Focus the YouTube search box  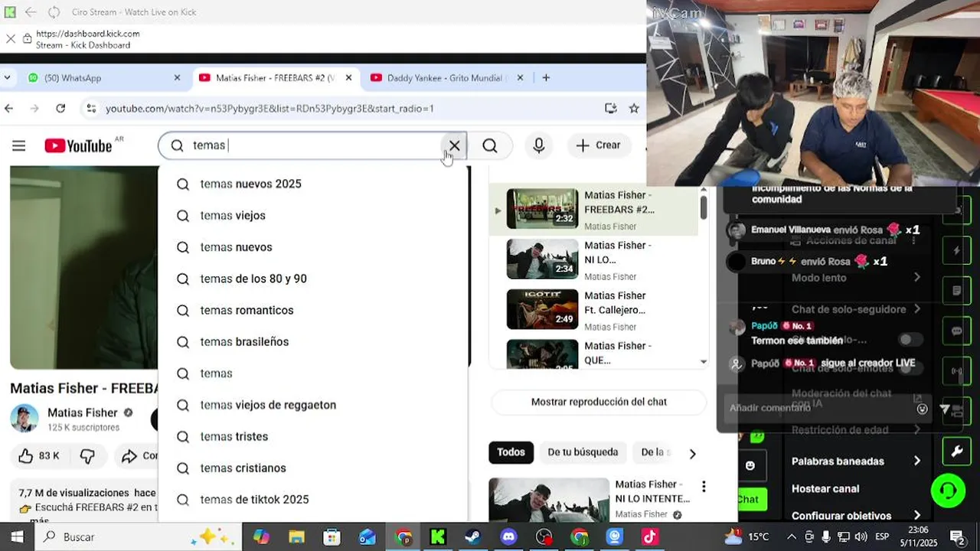pyautogui.click(x=314, y=145)
